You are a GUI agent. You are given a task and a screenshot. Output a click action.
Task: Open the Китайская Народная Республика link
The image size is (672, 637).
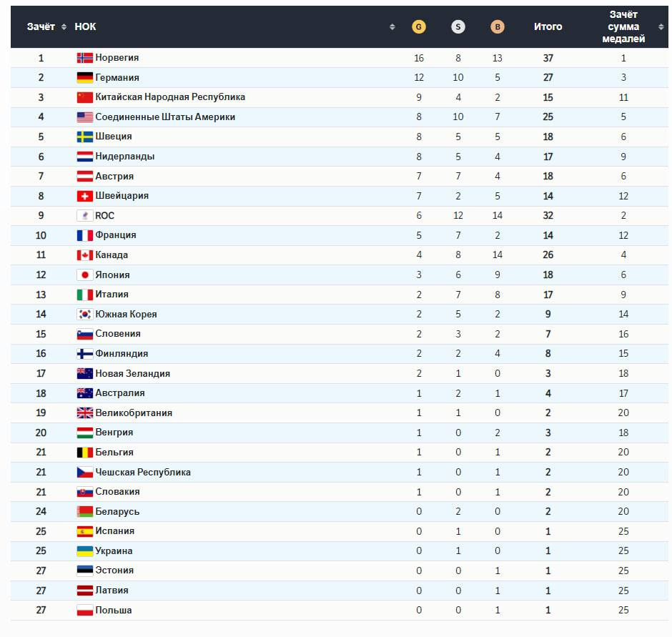coord(170,97)
